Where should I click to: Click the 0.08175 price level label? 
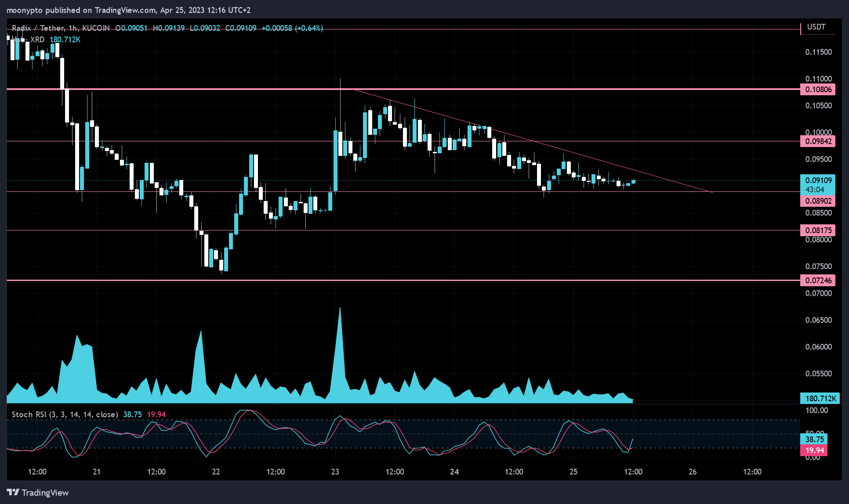click(x=818, y=230)
